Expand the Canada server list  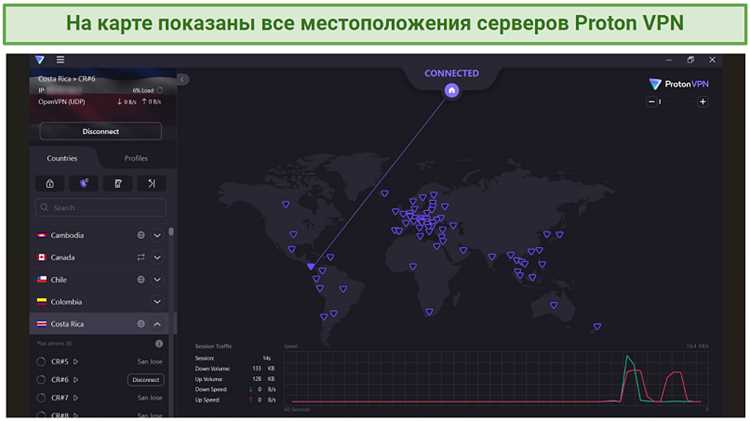[157, 257]
